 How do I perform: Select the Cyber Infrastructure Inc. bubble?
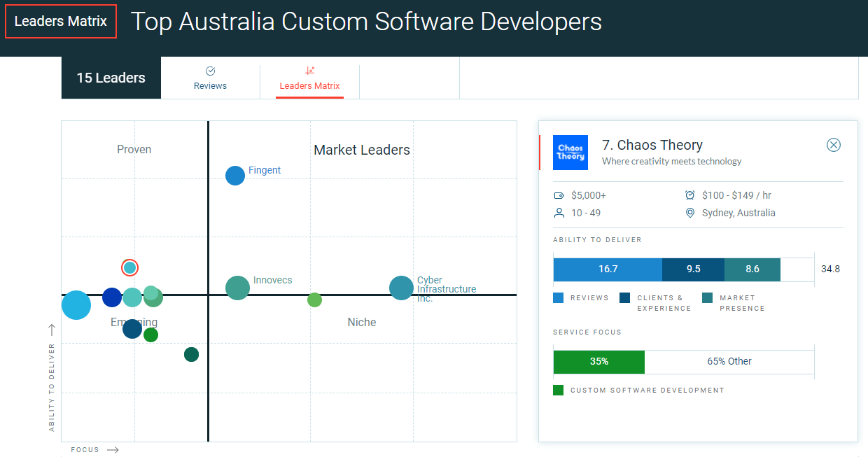click(401, 288)
